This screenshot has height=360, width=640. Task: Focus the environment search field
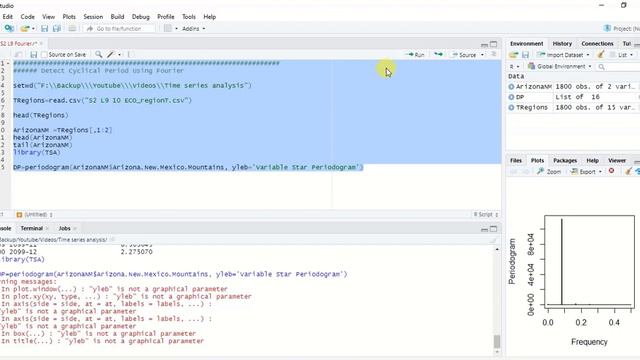(618, 67)
